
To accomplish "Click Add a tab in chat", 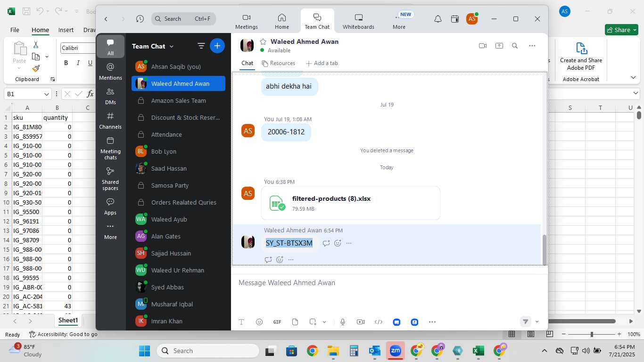I will 322,63.
